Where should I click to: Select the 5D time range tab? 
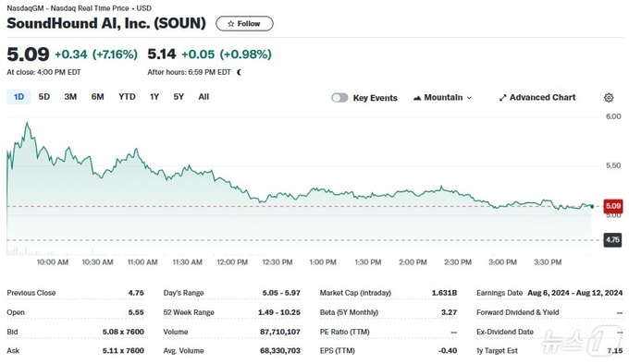coord(44,97)
